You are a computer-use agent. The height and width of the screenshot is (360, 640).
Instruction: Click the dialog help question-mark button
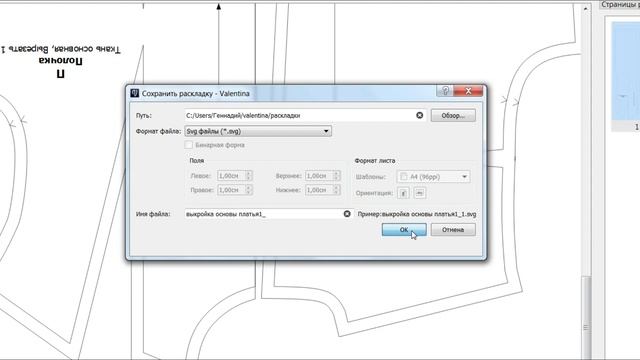pyautogui.click(x=445, y=91)
